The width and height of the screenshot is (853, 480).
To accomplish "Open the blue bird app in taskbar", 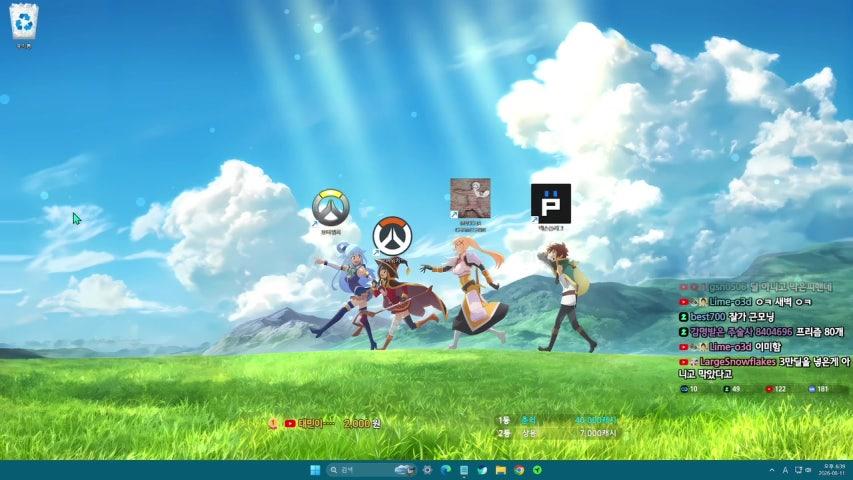I will point(483,470).
